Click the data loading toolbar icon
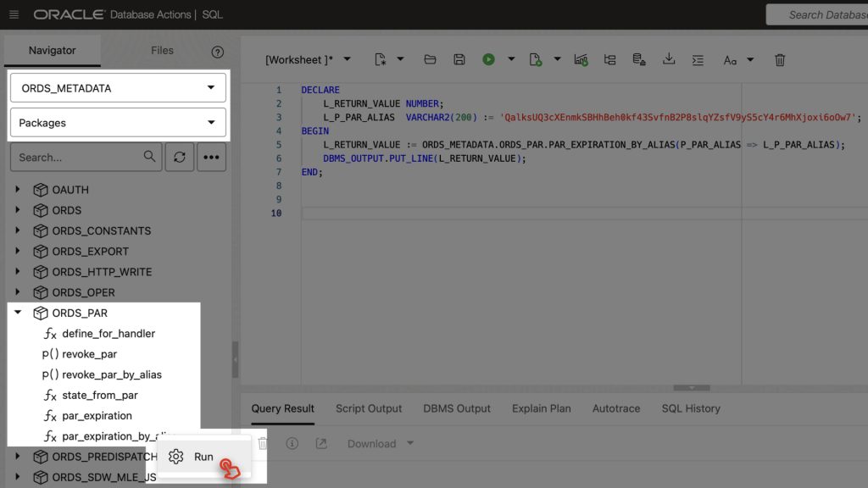Image resolution: width=868 pixels, height=488 pixels. pos(639,60)
